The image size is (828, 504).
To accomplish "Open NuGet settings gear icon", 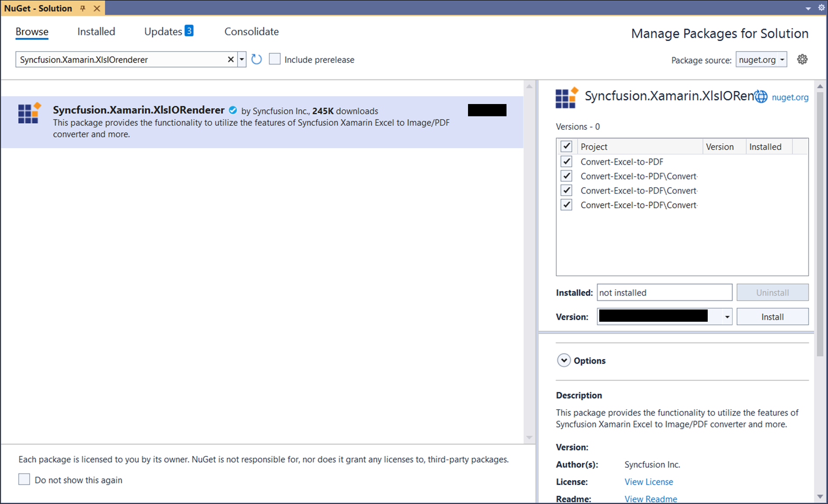I will coord(802,59).
